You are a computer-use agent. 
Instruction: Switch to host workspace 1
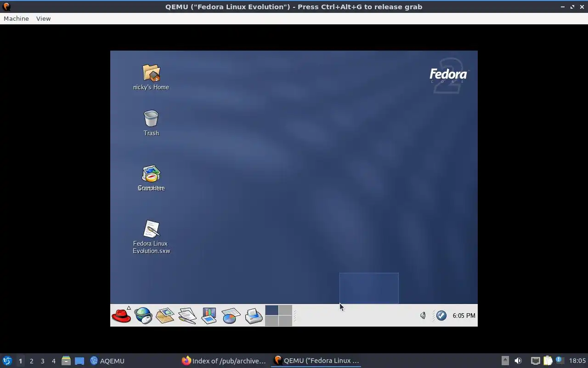pyautogui.click(x=20, y=361)
